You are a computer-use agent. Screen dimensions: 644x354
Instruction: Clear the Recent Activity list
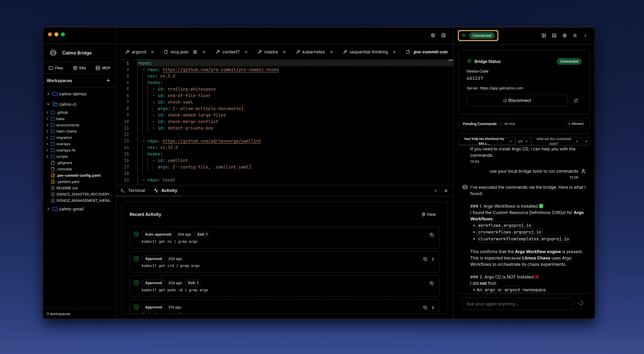pyautogui.click(x=429, y=214)
